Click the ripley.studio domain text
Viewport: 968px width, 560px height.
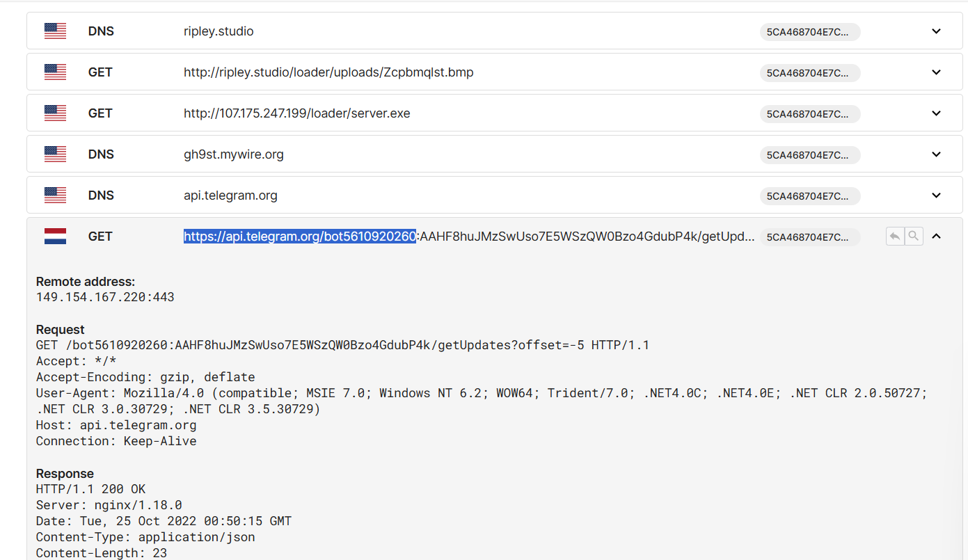pos(219,31)
